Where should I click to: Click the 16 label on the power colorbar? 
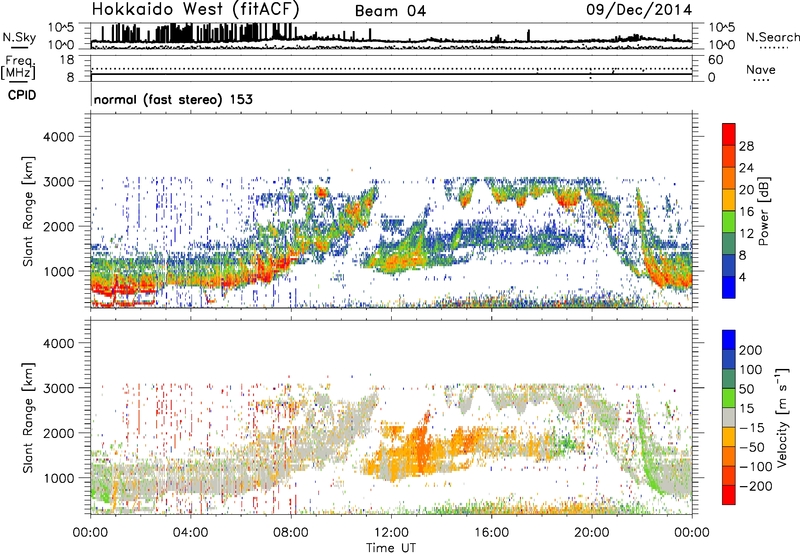[746, 212]
